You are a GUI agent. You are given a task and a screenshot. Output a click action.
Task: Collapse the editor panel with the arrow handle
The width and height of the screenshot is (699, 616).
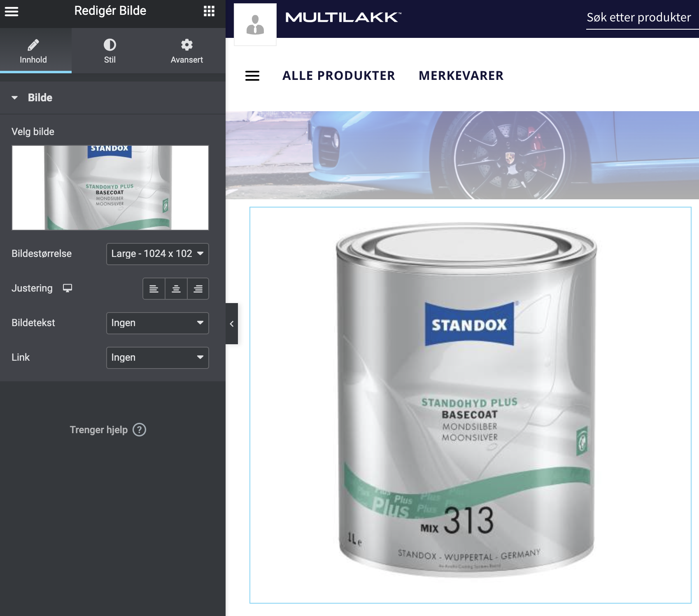tap(232, 324)
